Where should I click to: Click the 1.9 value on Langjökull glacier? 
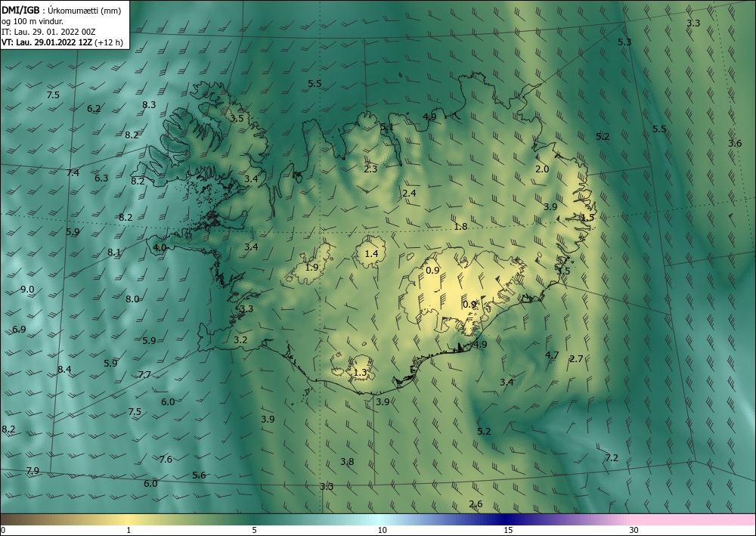click(312, 267)
